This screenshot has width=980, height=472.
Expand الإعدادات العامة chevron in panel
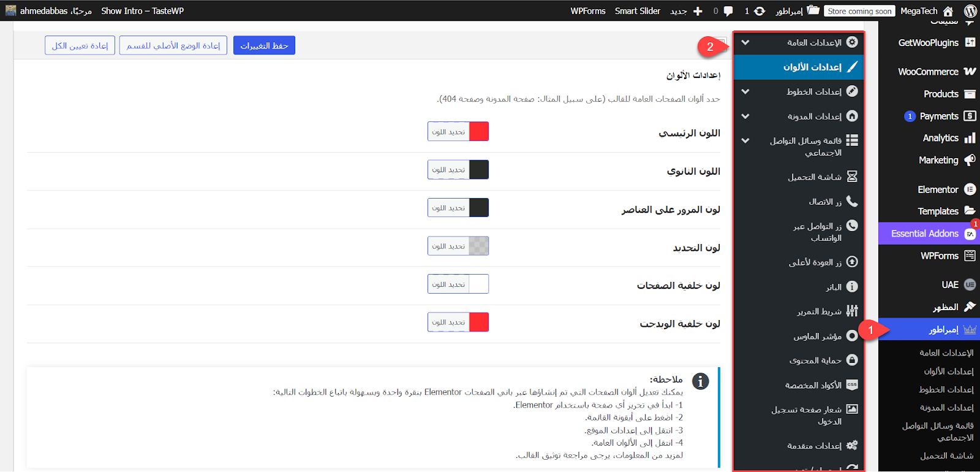point(745,43)
